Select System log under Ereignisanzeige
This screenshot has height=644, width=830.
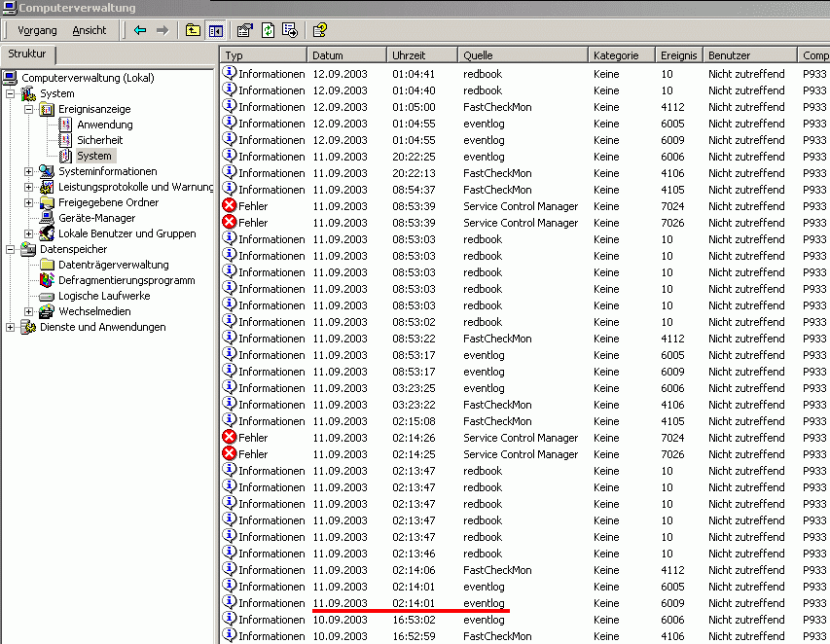[94, 156]
